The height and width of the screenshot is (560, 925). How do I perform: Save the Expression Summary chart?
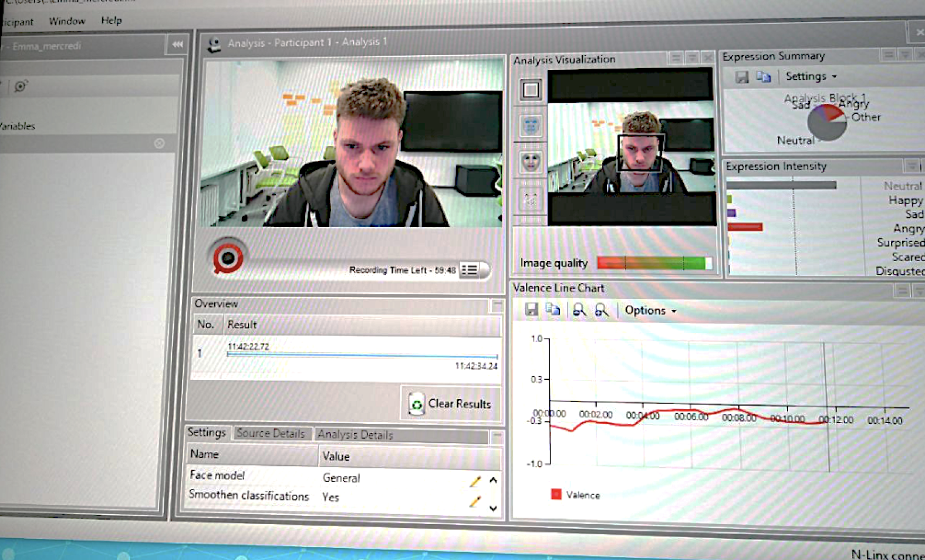pos(742,77)
